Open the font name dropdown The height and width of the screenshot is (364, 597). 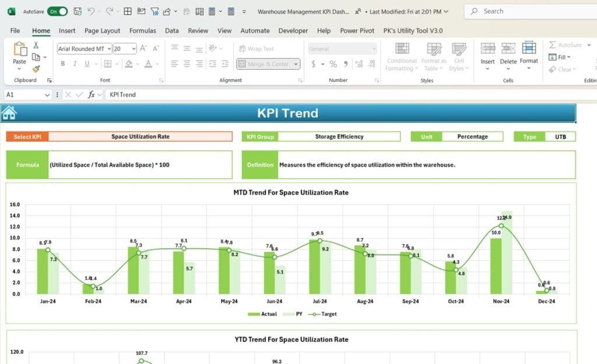(x=110, y=48)
